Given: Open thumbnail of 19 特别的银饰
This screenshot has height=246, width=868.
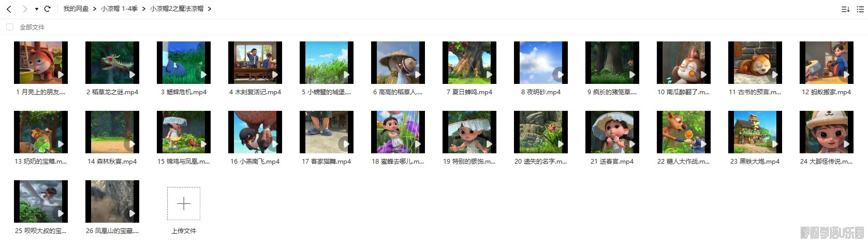Looking at the screenshot, I should pyautogui.click(x=469, y=132).
